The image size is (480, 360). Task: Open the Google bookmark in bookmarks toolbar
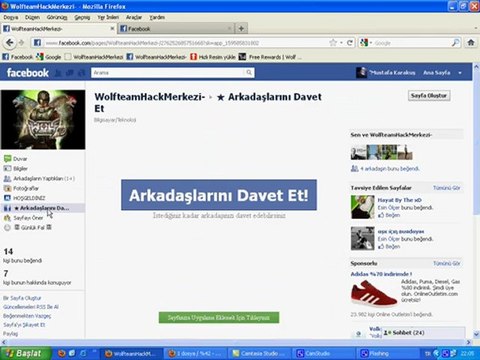coord(49,57)
